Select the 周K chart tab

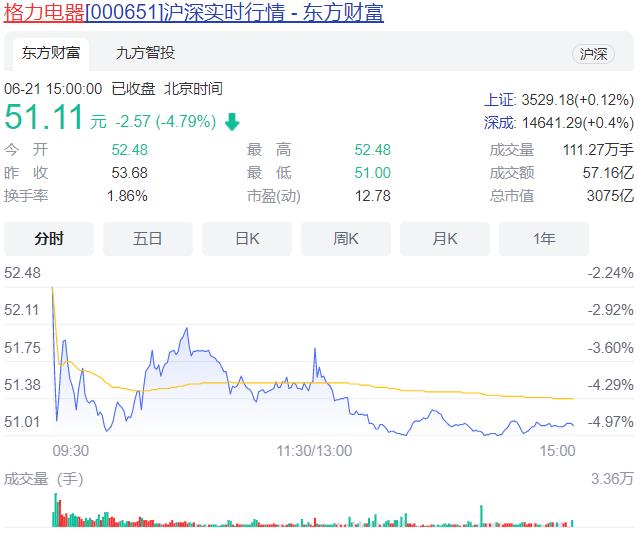(346, 239)
